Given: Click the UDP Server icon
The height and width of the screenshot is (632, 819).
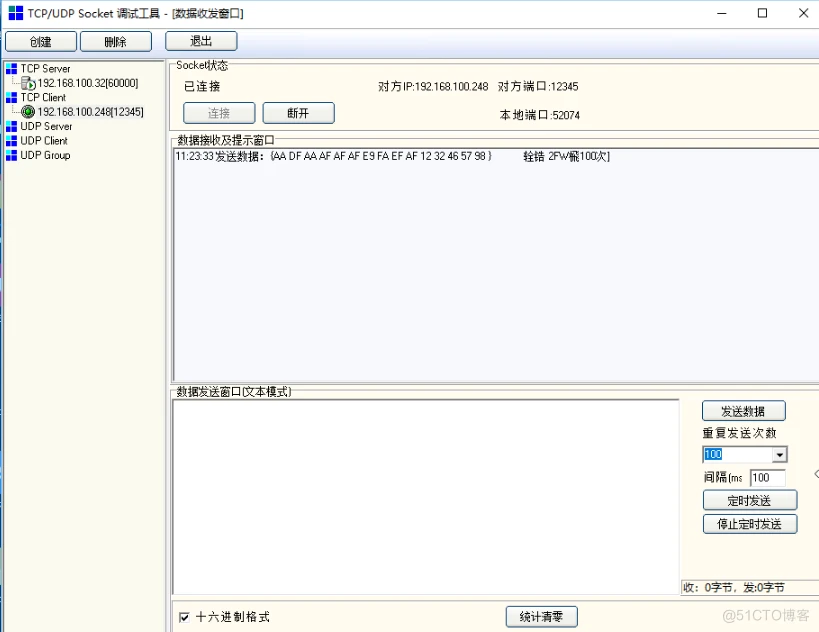Looking at the screenshot, I should click(x=12, y=126).
